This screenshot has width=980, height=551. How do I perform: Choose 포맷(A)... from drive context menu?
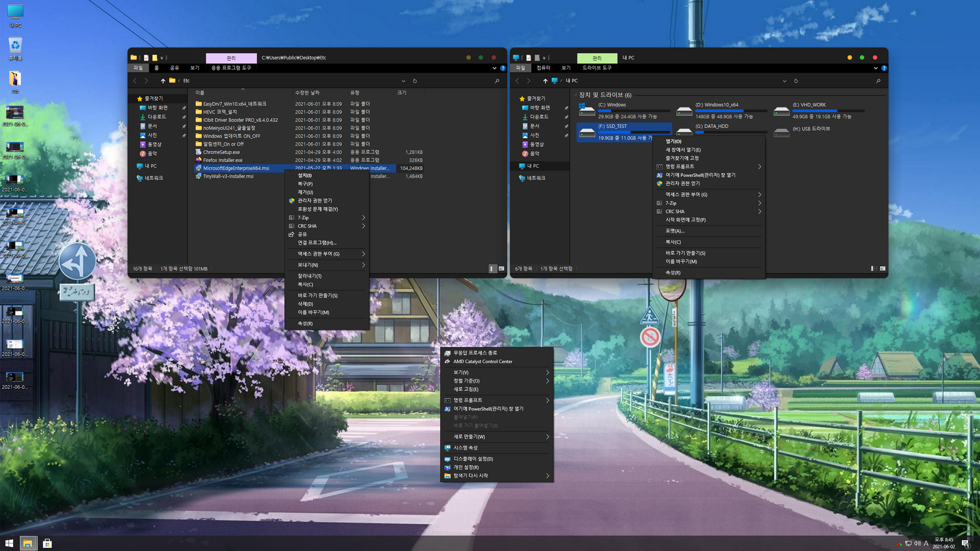[709, 231]
